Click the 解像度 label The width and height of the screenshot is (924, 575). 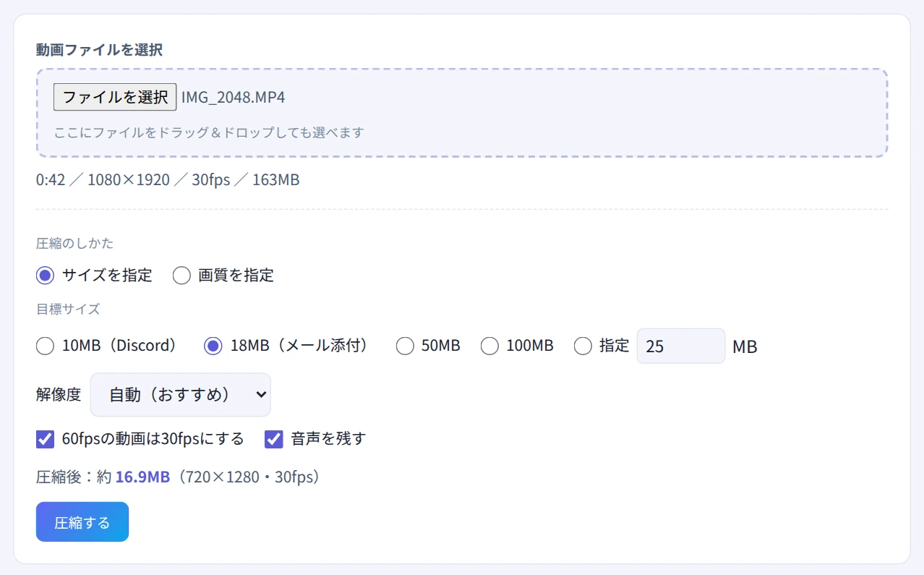pyautogui.click(x=59, y=394)
